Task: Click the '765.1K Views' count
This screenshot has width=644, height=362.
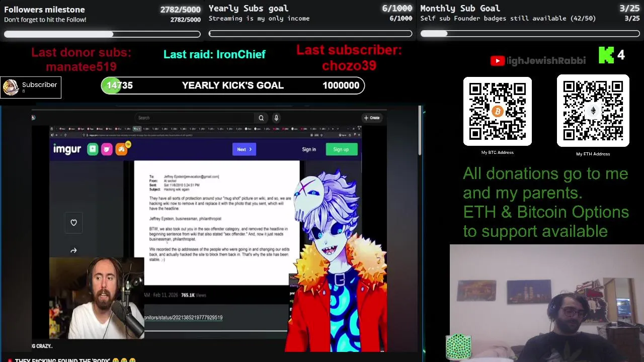Action: pyautogui.click(x=194, y=295)
